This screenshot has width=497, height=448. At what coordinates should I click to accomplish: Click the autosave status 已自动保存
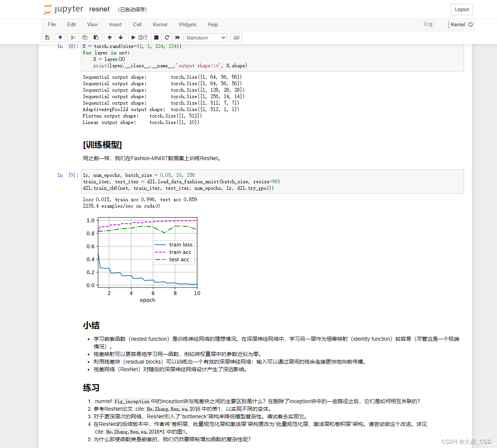click(x=132, y=10)
